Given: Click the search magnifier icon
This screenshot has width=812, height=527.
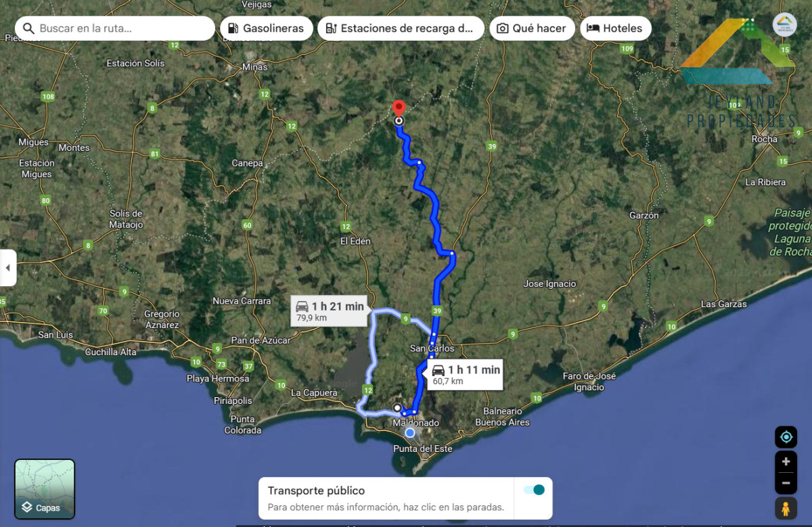Looking at the screenshot, I should coord(28,28).
